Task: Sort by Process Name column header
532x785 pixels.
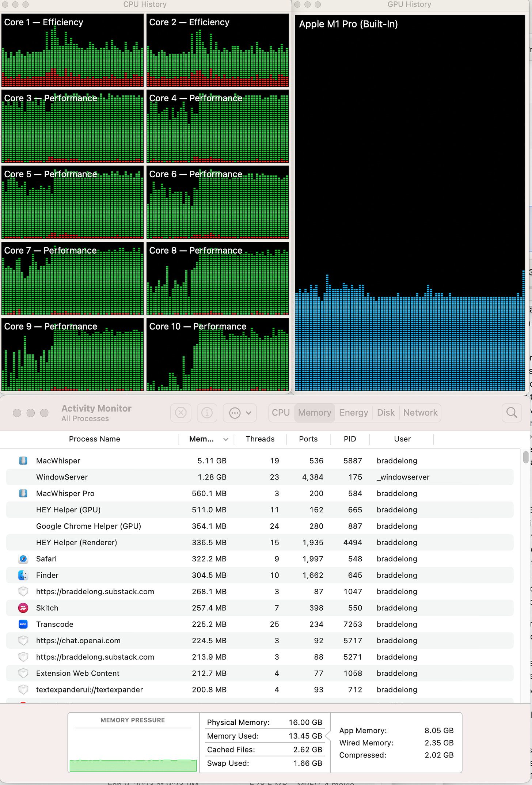Action: coord(94,439)
